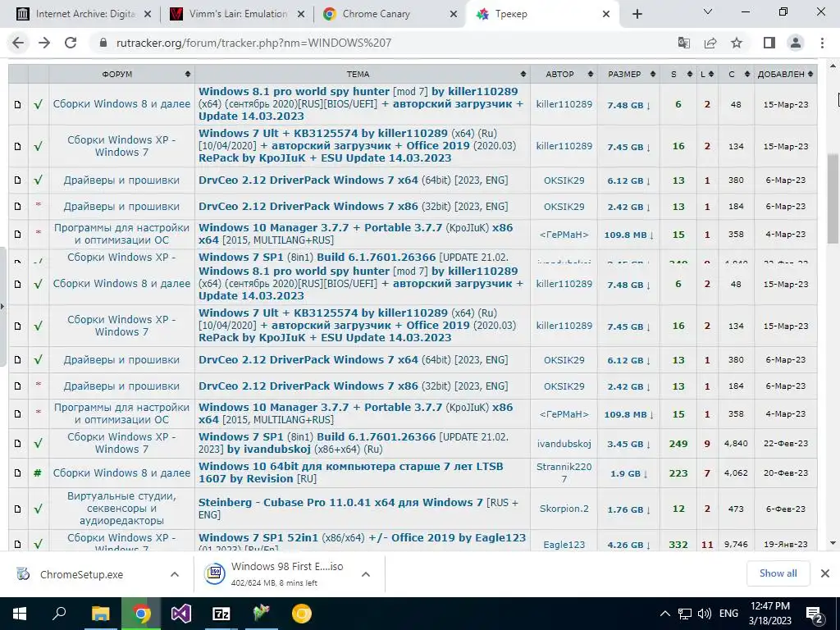Sort the table by РАЗМЕР column

coord(629,74)
